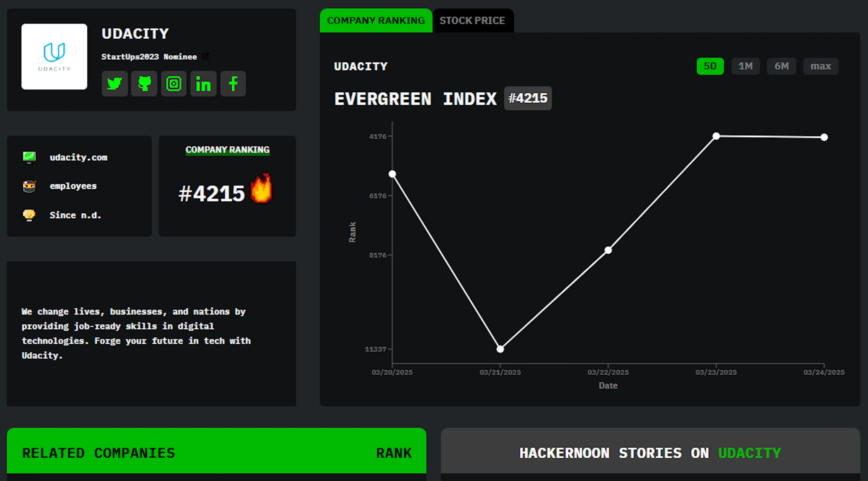Click the 03/24/2025 data point on chart
Screen dimensions: 868x481
coord(824,137)
